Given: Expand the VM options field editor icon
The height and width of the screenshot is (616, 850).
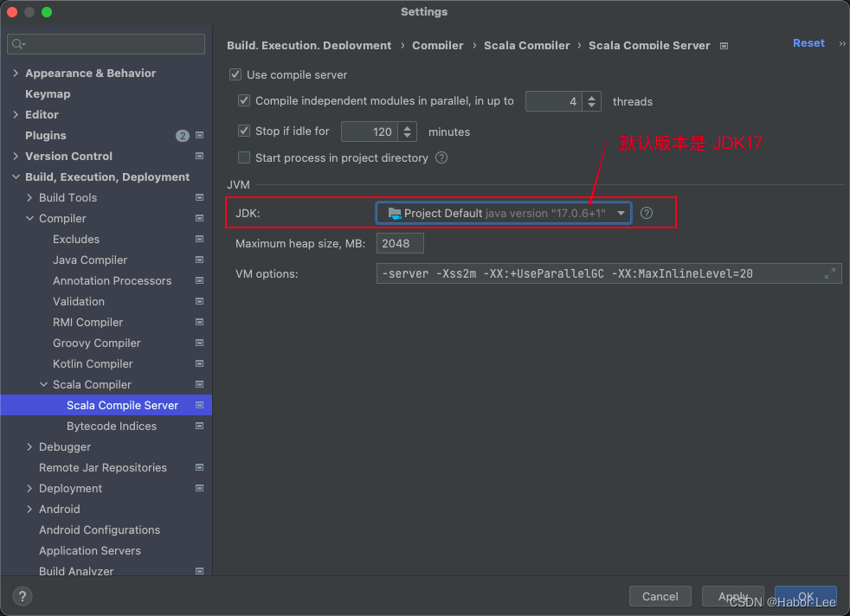Looking at the screenshot, I should [829, 273].
